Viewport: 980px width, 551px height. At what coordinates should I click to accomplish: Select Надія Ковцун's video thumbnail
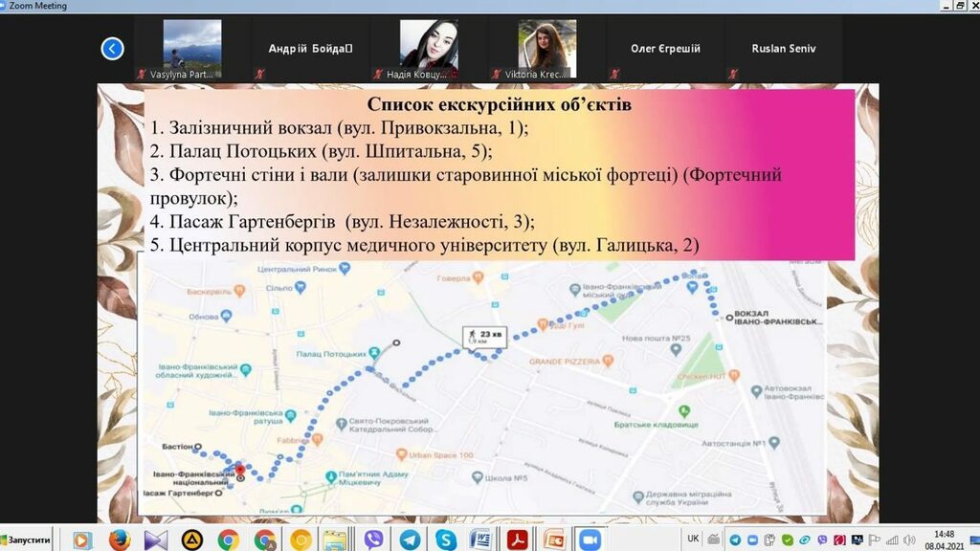pos(428,49)
